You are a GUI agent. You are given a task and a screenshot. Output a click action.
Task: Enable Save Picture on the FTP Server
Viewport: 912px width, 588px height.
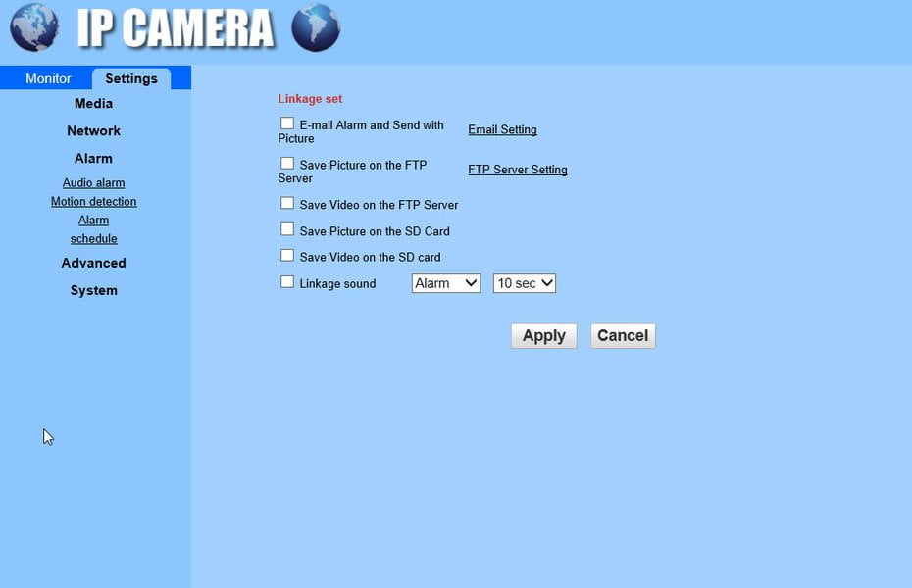coord(287,164)
